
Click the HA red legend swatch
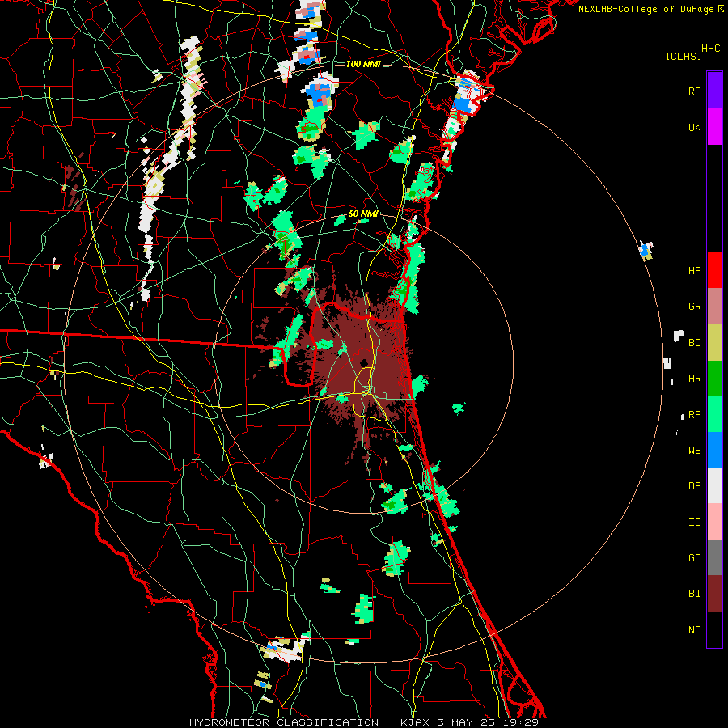tap(714, 270)
